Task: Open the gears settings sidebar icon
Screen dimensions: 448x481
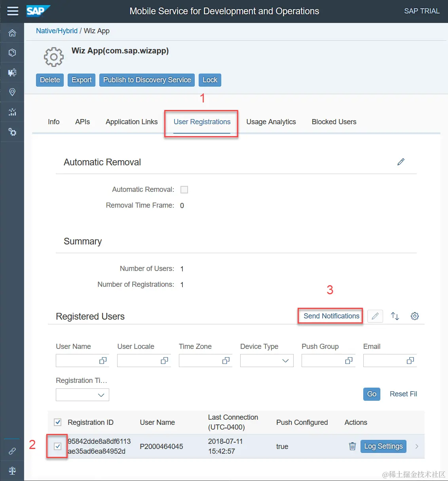Action: pyautogui.click(x=12, y=132)
